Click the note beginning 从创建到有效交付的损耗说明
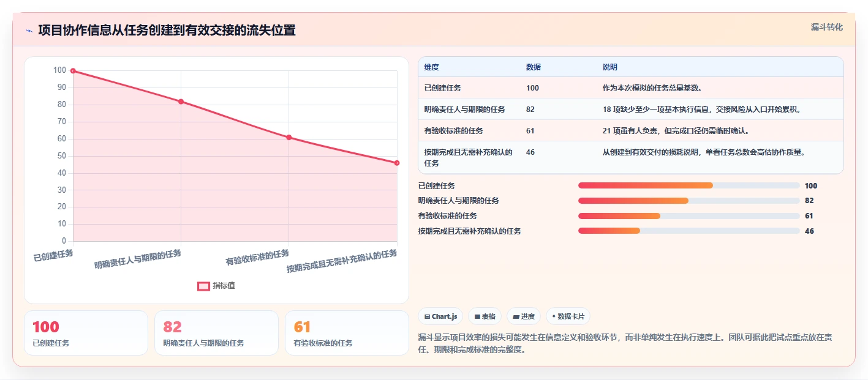Viewport: 868px width, 380px height. (703, 152)
